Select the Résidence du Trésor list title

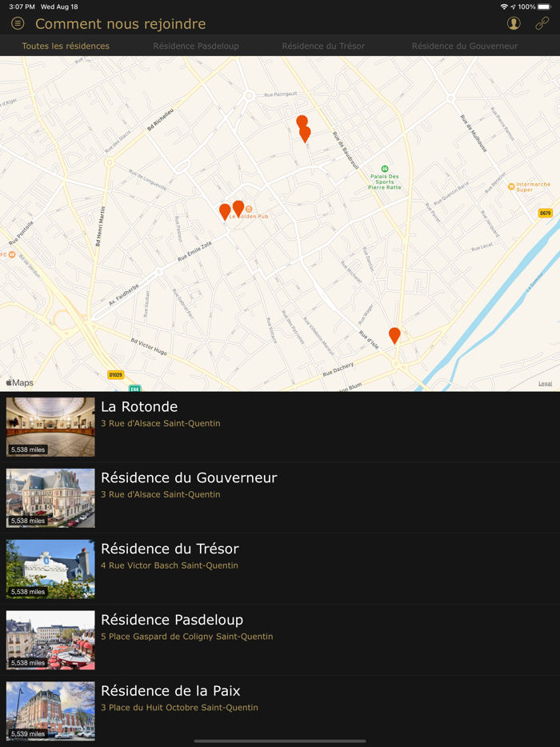click(170, 549)
